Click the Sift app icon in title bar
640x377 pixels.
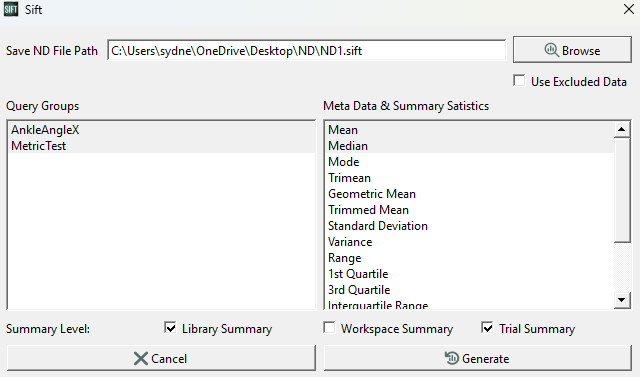(11, 9)
